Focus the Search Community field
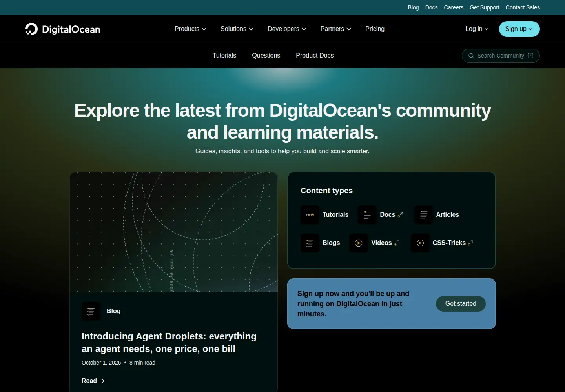Image resolution: width=565 pixels, height=392 pixels. pyautogui.click(x=501, y=56)
